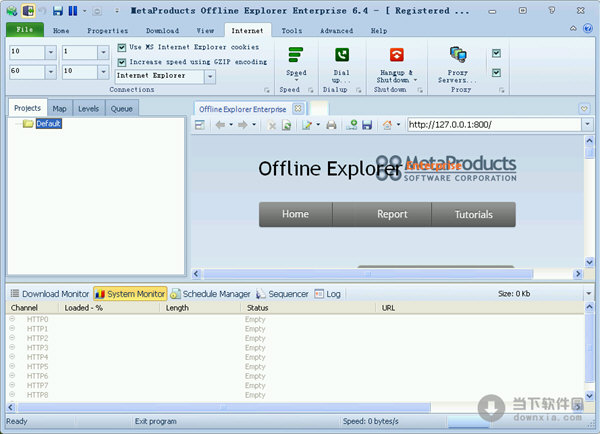Click the app icon in the title bar

click(x=12, y=11)
